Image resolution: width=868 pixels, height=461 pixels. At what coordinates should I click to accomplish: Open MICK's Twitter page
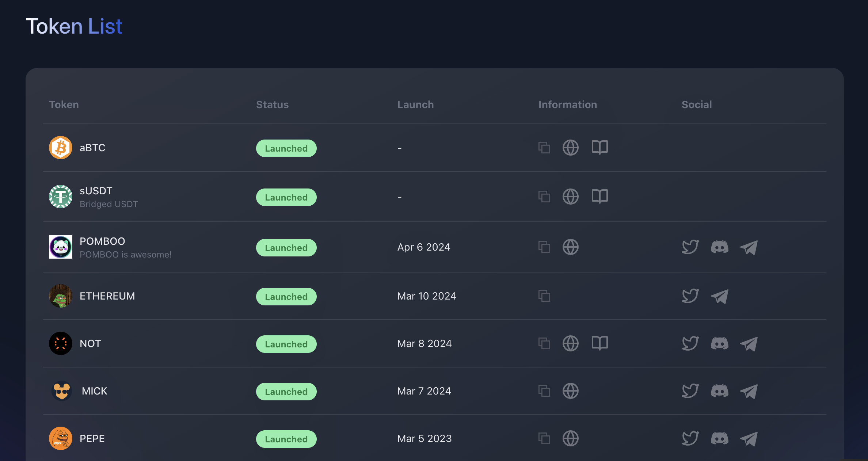coord(690,391)
